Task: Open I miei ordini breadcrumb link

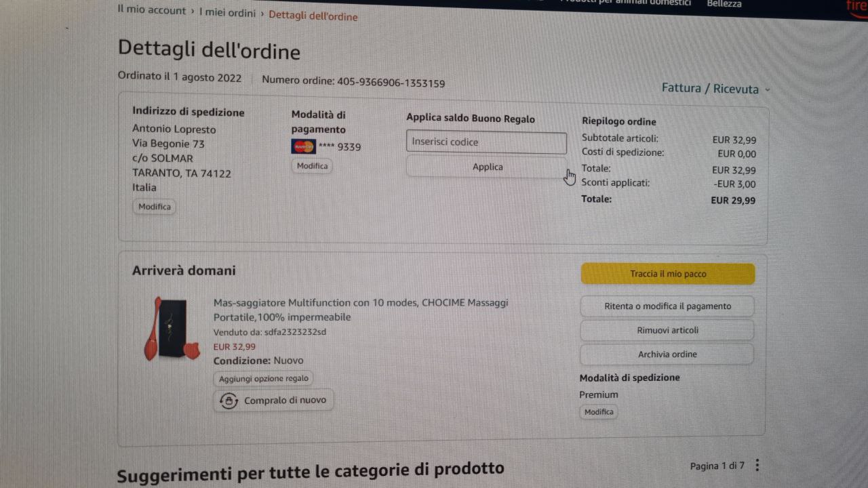Action: (x=227, y=13)
